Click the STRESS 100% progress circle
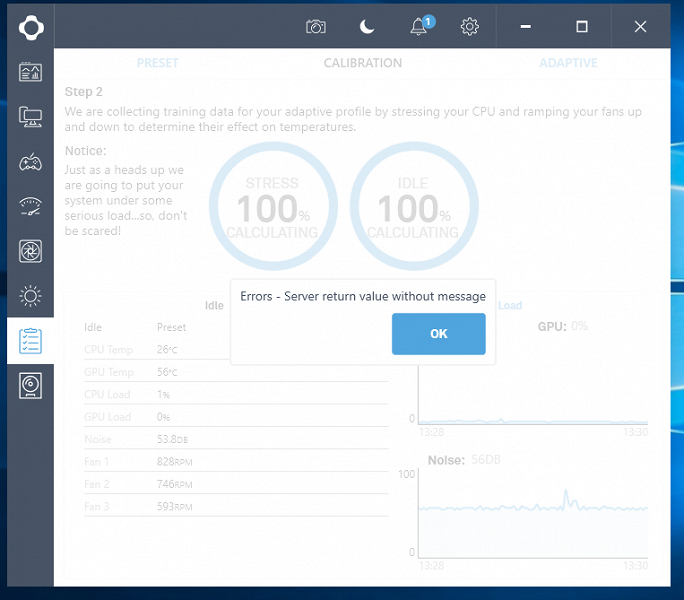 coord(273,206)
